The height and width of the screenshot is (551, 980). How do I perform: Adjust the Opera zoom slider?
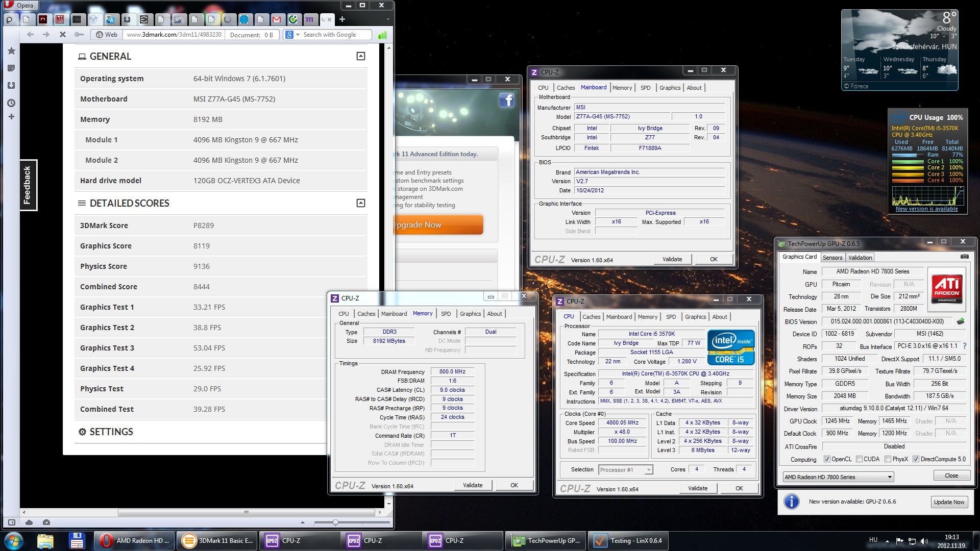point(335,522)
